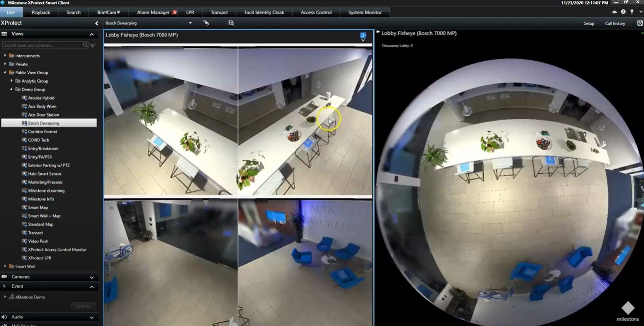Click the blue camera toolbar icon in Lobby Fisheye
The width and height of the screenshot is (644, 326).
point(363,36)
